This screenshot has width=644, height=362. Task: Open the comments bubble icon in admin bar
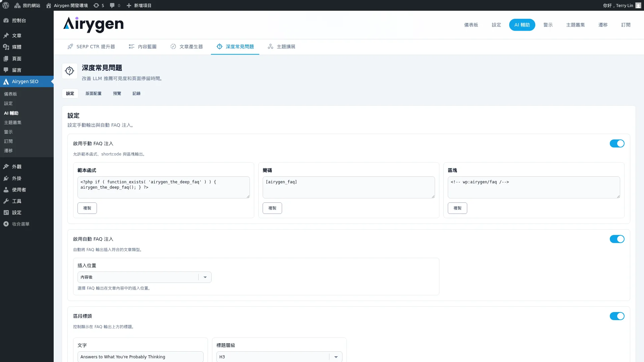[x=112, y=5]
